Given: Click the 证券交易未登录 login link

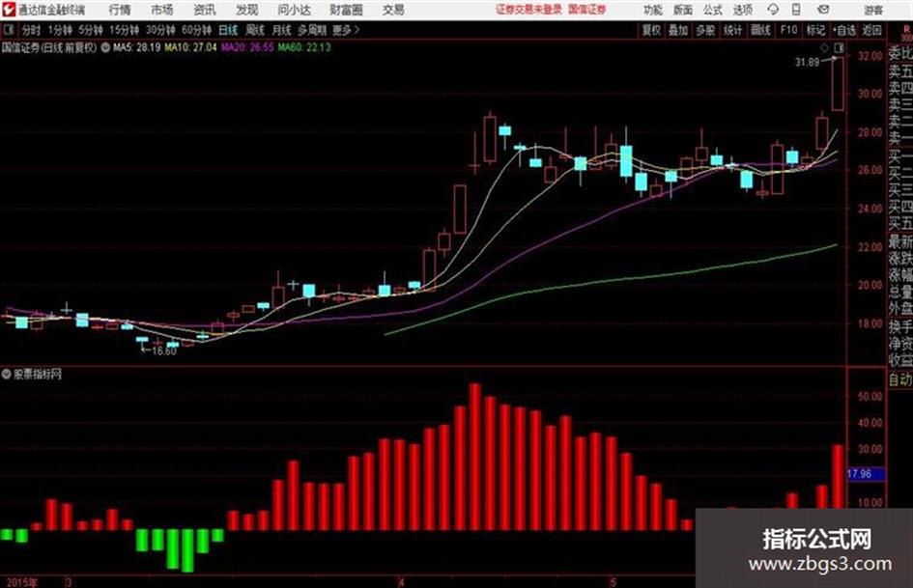Looking at the screenshot, I should 528,10.
